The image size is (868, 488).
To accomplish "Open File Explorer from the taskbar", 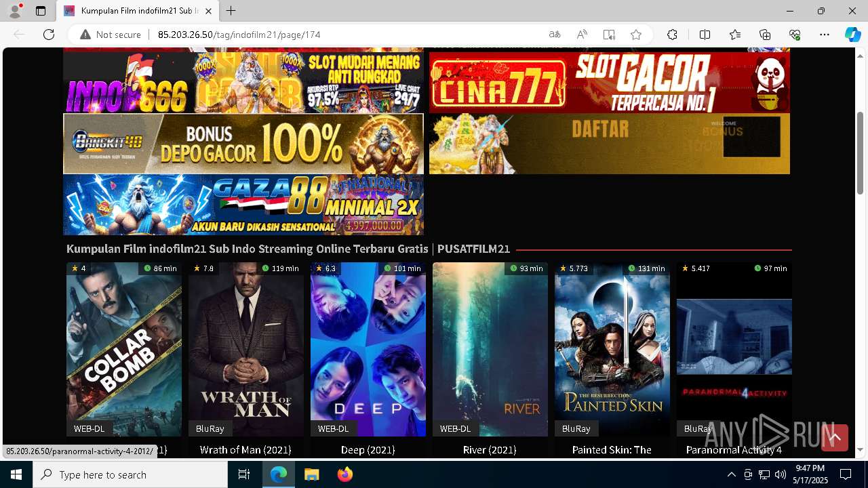I will [x=311, y=474].
